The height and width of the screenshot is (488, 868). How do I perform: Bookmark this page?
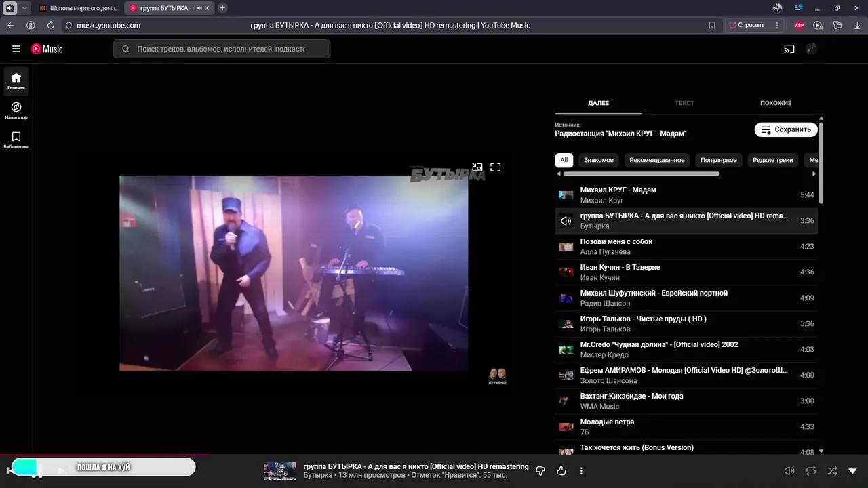[712, 25]
